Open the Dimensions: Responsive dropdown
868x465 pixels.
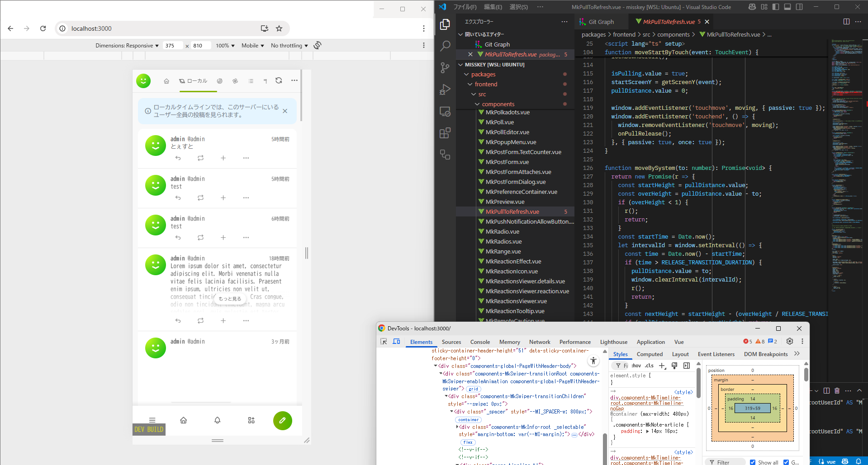127,46
